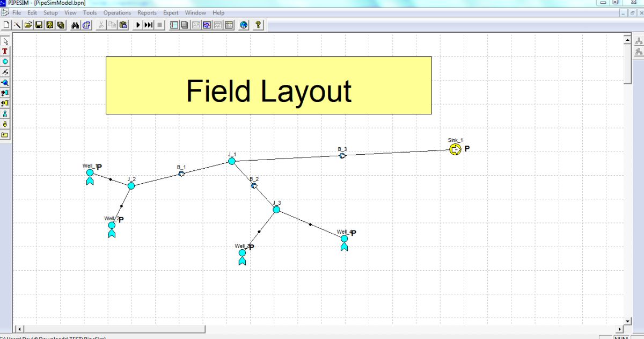
Task: Select the cyan circle Junction tool
Action: click(5, 62)
